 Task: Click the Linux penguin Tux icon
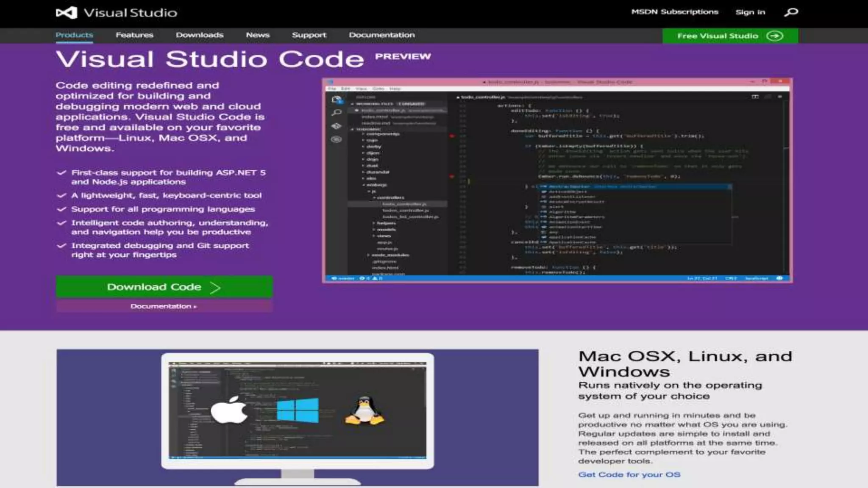tap(364, 410)
